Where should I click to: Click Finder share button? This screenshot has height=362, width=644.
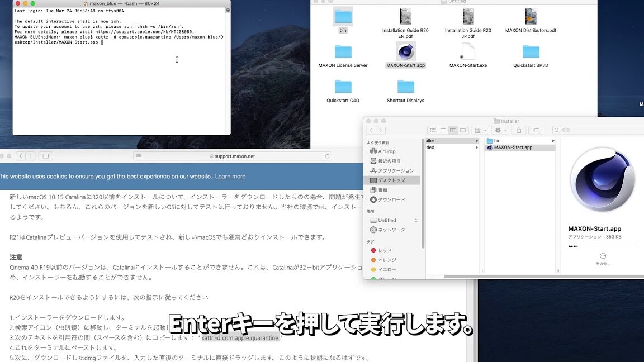[519, 130]
